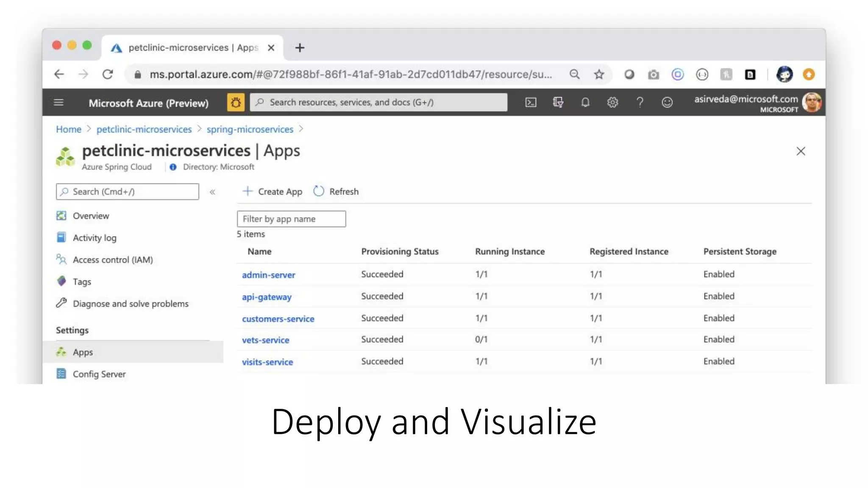Sort by Registered Instance column header
The image size is (868, 488).
[x=629, y=252]
